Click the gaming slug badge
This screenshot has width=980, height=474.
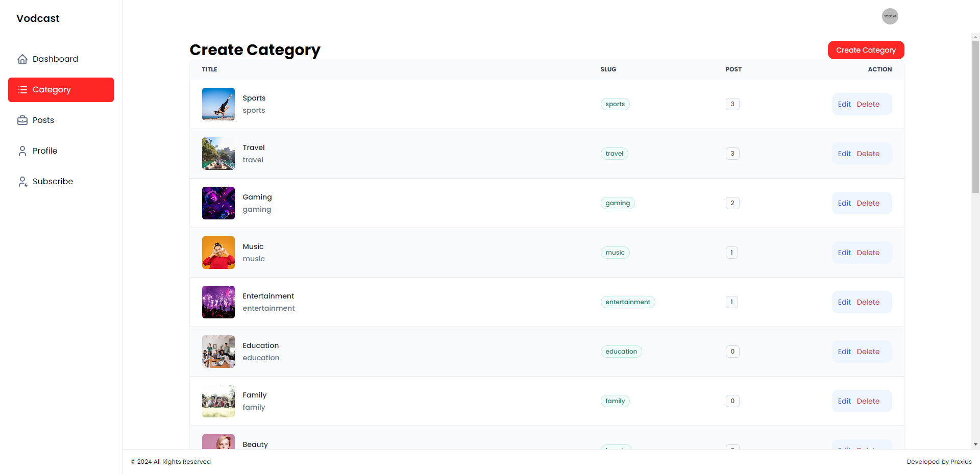pos(618,203)
